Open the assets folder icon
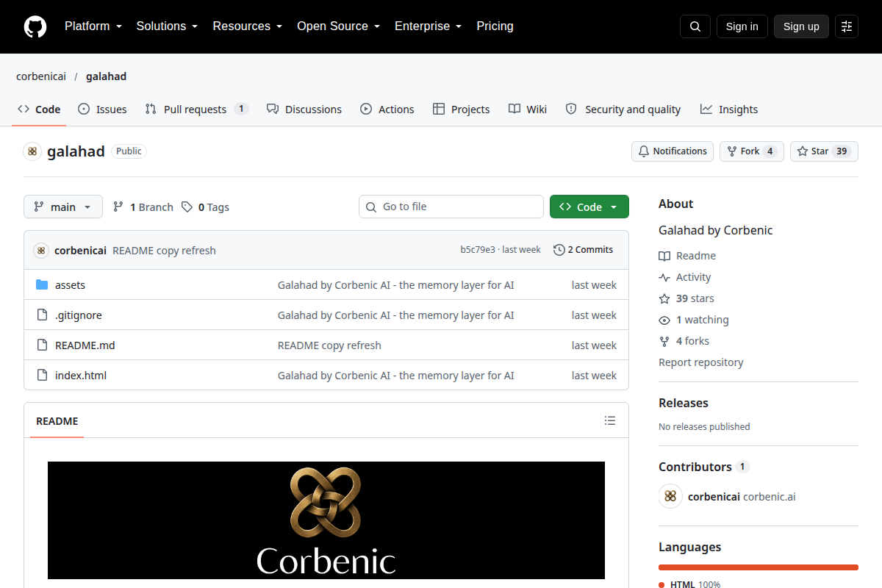Image resolution: width=882 pixels, height=588 pixels. [42, 284]
